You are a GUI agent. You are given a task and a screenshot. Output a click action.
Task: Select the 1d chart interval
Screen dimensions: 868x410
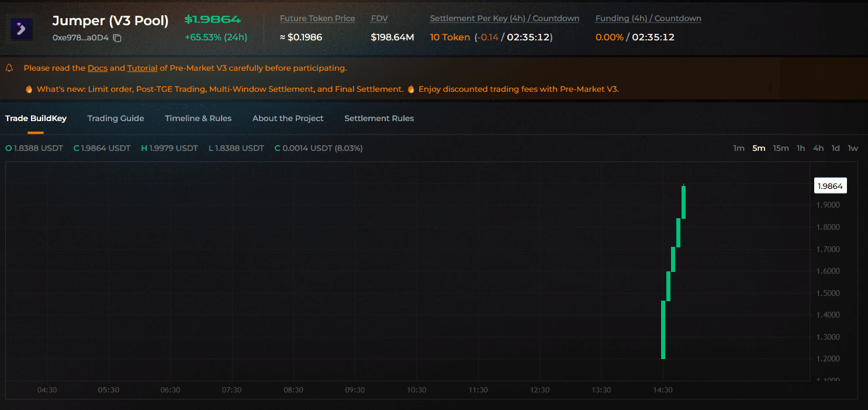point(836,148)
